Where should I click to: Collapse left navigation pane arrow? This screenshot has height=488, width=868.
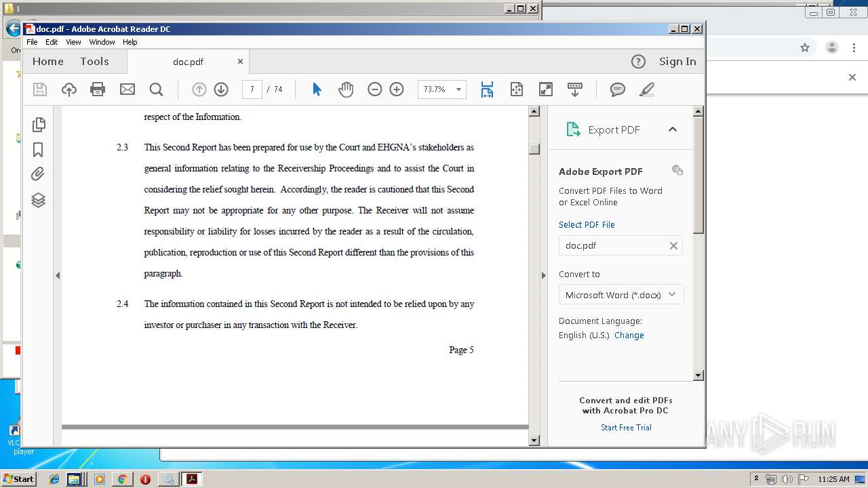point(58,275)
